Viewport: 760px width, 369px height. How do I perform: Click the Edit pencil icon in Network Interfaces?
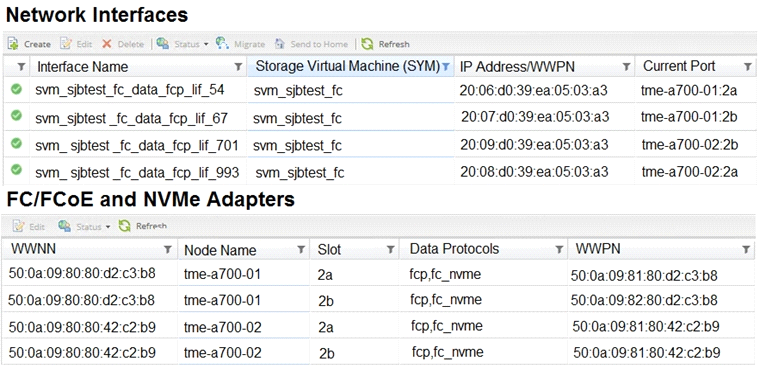click(65, 44)
